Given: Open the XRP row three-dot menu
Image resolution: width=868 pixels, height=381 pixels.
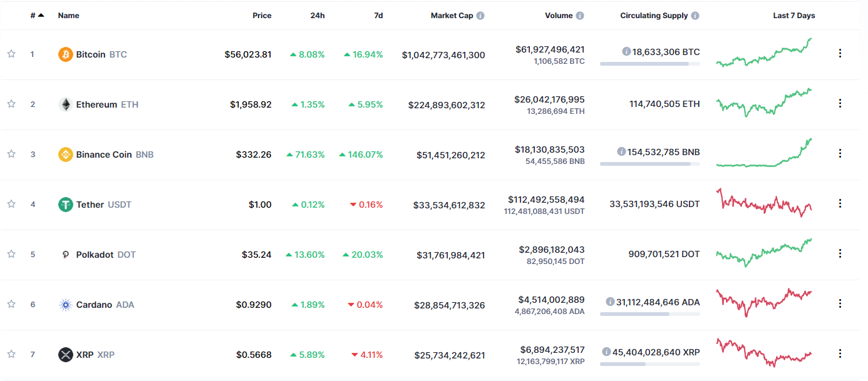Looking at the screenshot, I should coord(840,354).
